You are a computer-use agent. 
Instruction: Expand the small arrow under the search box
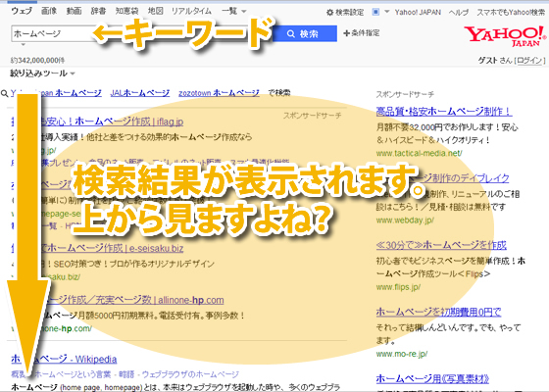pos(24,45)
